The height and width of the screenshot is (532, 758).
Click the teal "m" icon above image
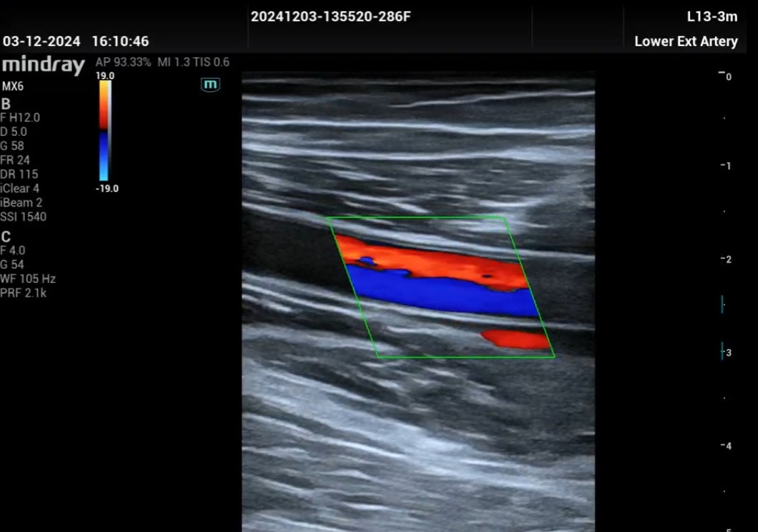pos(211,85)
